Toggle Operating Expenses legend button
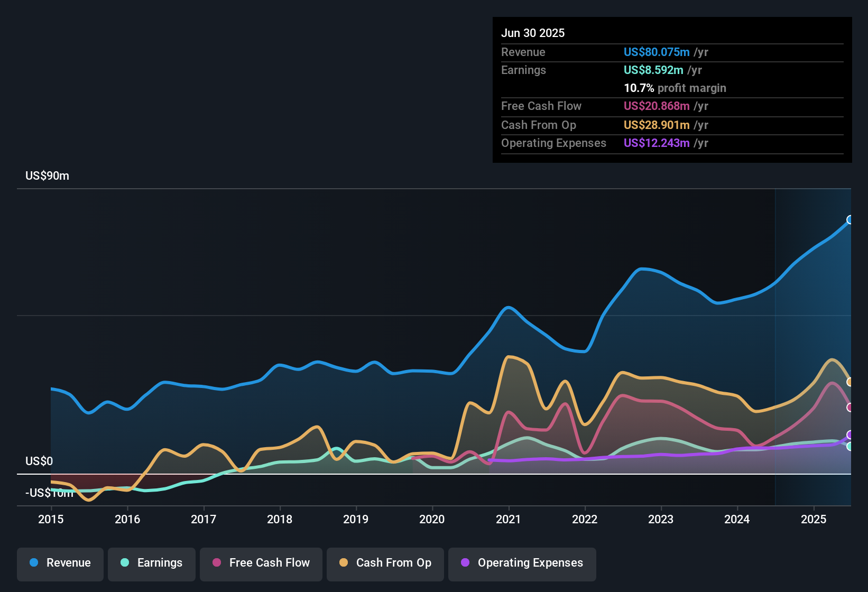 522,563
